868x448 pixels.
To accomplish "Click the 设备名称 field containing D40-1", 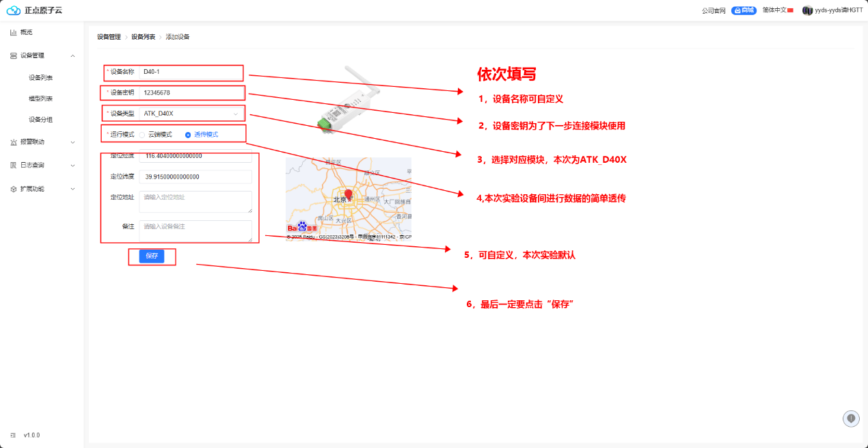I will click(191, 72).
